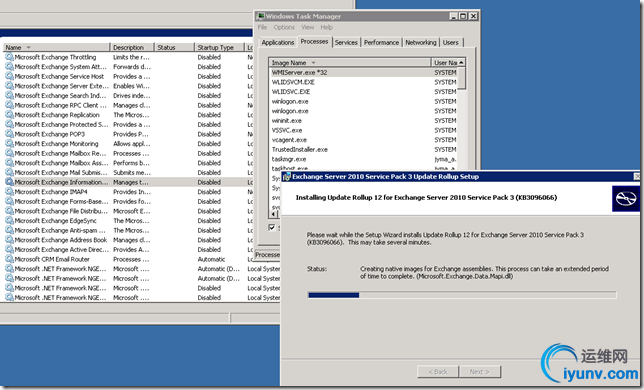Click gear icon of Microsoft Exchange Monitoring
The height and width of the screenshot is (390, 644).
coord(9,144)
